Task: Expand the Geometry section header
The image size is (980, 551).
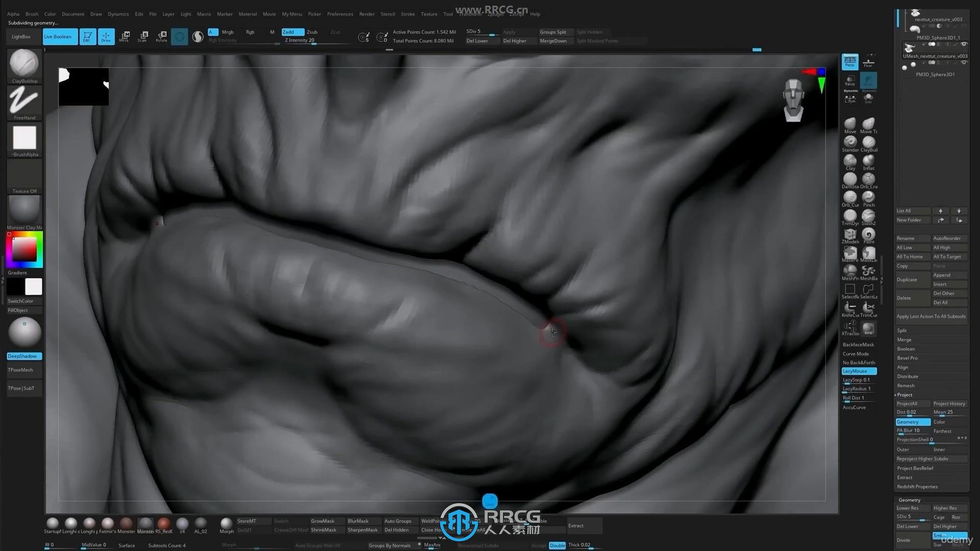Action: 909,499
